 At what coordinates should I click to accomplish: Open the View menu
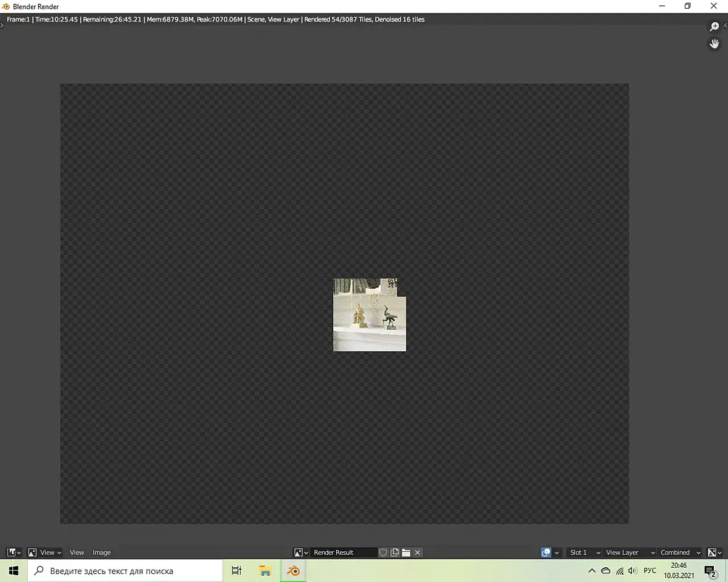click(77, 552)
